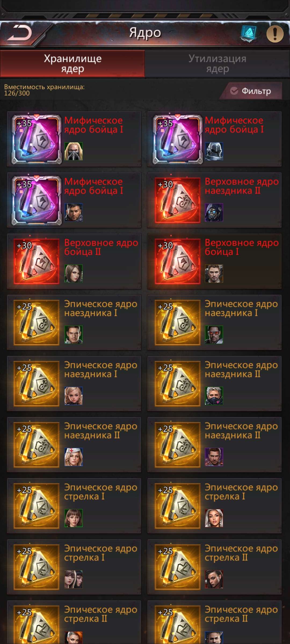Viewport: 290px width, 644px height.
Task: Tap the back arrow icon
Action: [x=20, y=33]
